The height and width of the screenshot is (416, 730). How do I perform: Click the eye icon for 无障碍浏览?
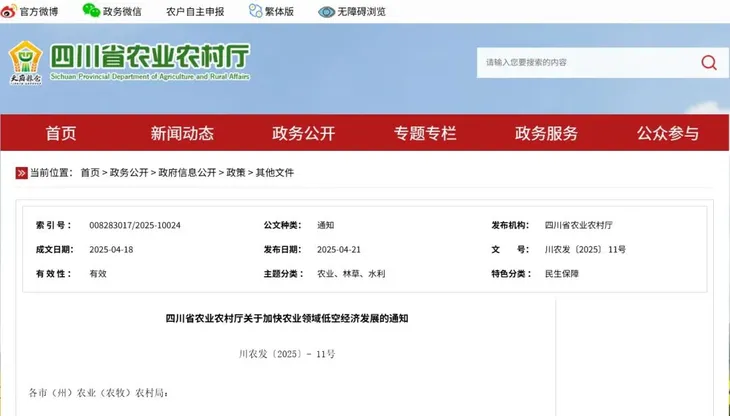[326, 11]
